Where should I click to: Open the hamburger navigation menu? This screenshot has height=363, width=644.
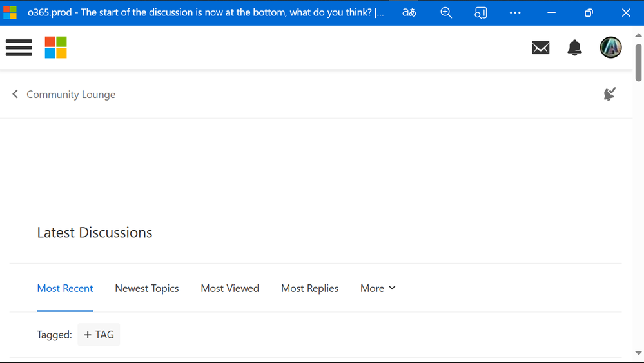pyautogui.click(x=19, y=48)
